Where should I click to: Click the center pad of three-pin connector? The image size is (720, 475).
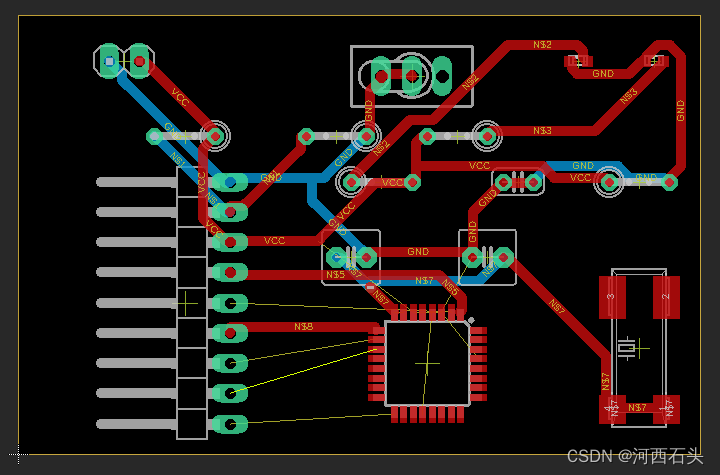[x=411, y=74]
